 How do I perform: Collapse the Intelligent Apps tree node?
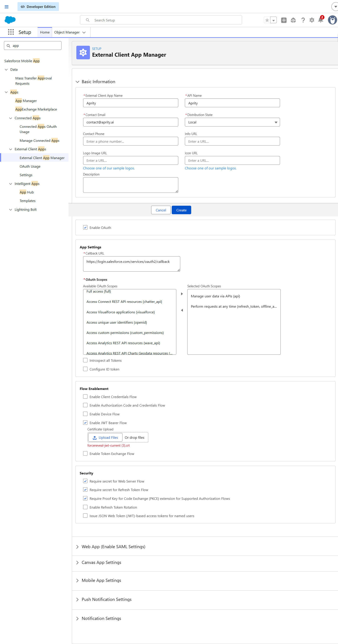pos(11,184)
